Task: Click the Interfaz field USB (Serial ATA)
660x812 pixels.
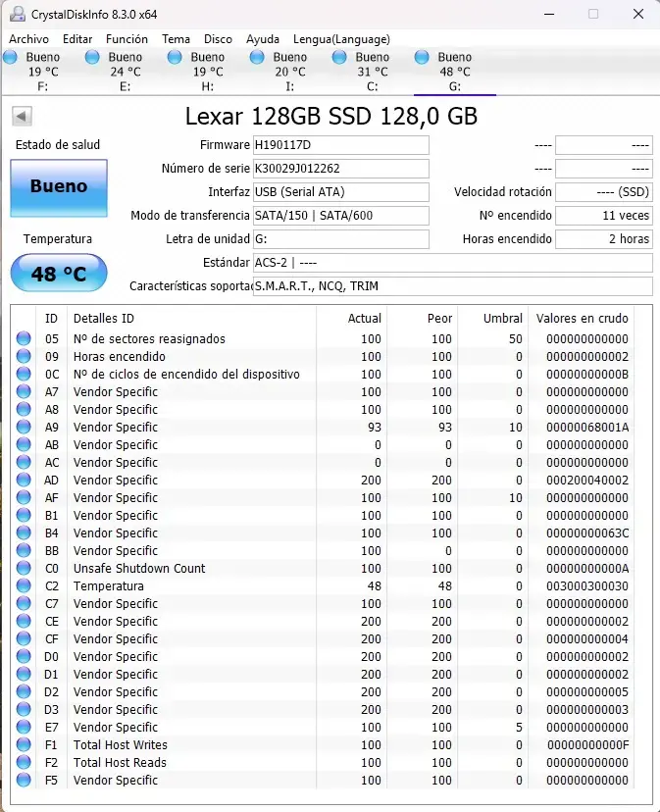Action: coord(341,192)
